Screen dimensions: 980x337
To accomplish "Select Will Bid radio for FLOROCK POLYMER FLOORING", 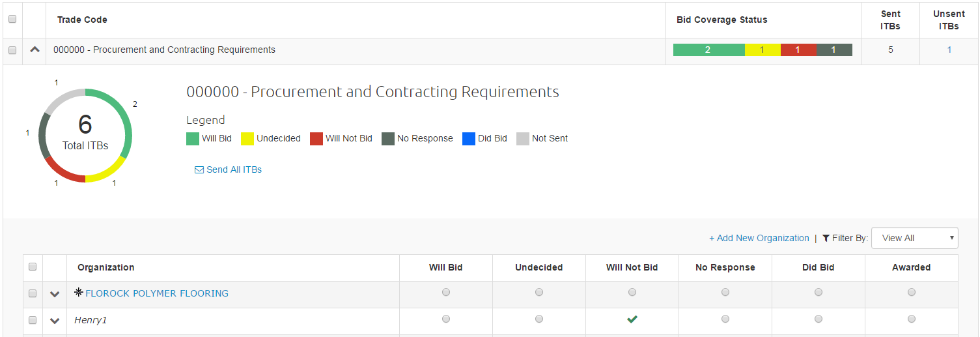I will 446,293.
